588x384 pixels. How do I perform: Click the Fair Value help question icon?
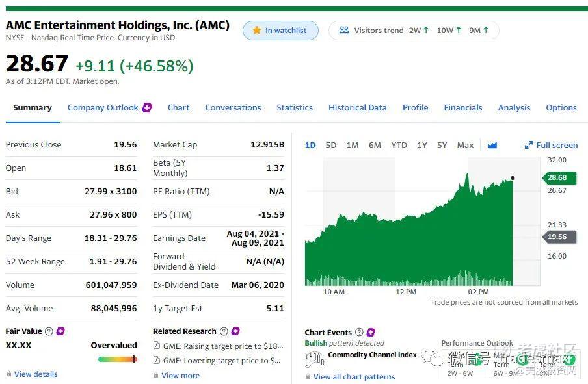pyautogui.click(x=49, y=331)
